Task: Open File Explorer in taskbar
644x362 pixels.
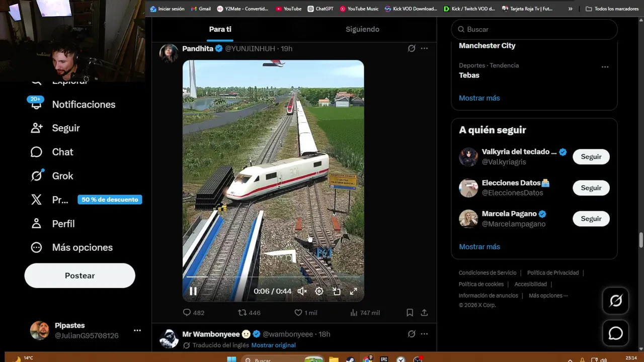Action: [x=334, y=359]
